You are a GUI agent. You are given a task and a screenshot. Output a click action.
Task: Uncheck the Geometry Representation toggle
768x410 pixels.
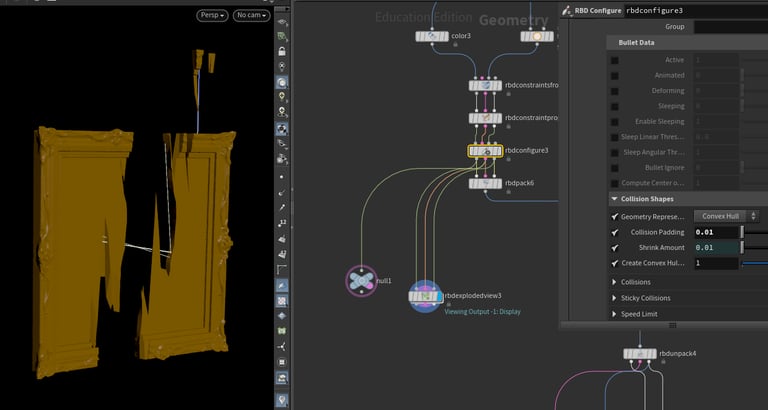coord(615,217)
